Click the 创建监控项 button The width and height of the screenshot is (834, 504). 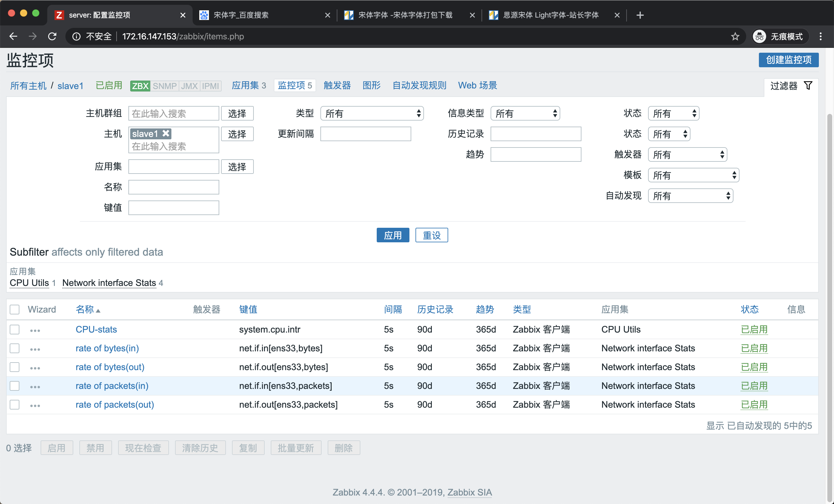788,60
